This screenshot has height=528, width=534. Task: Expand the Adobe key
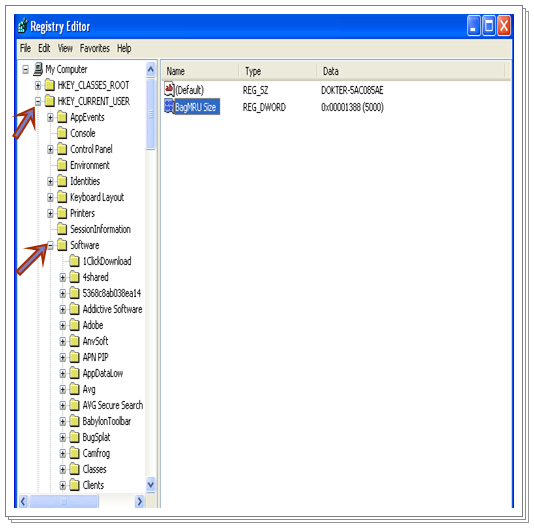(x=63, y=326)
